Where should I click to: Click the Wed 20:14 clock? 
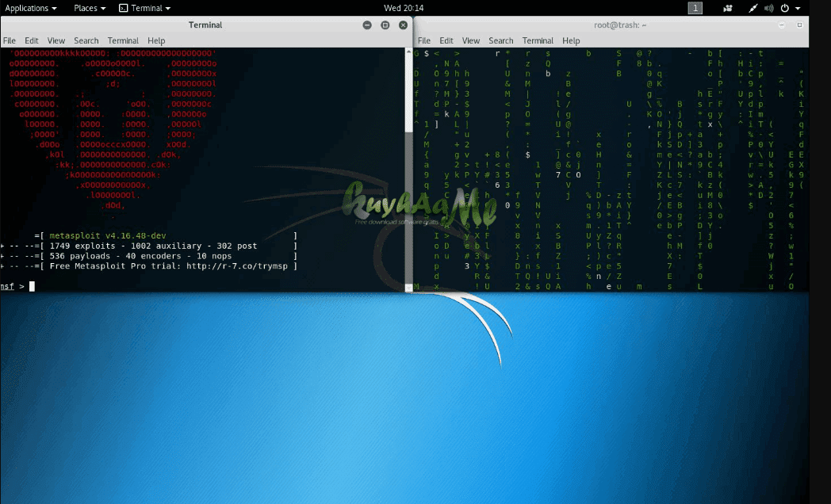coord(404,8)
